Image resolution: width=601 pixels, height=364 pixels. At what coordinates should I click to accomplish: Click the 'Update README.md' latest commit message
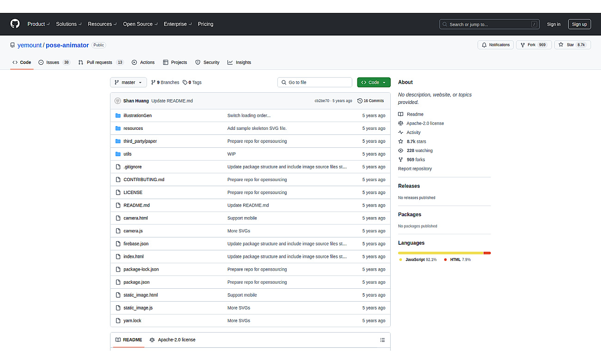pyautogui.click(x=172, y=101)
